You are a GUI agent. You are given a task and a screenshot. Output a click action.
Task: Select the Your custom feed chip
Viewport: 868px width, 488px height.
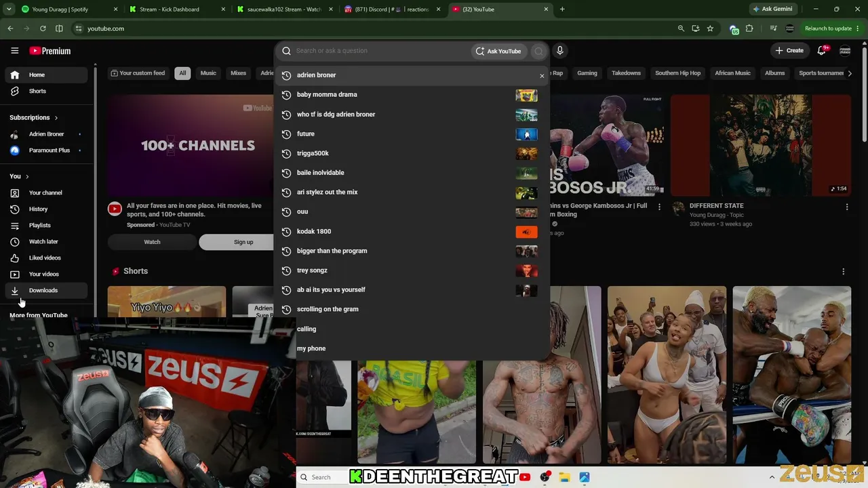pos(138,73)
